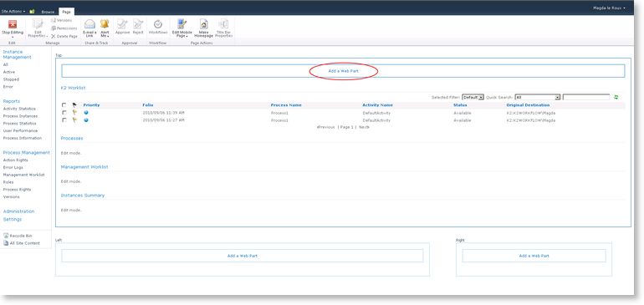Open Roles in sidebar navigation
Viewport: 644px width, 305px height.
[8, 182]
